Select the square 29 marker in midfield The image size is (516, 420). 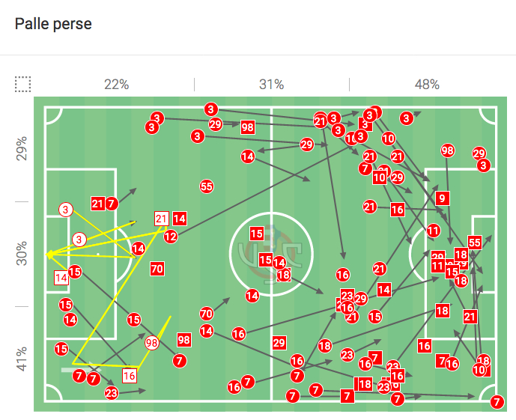click(x=279, y=343)
